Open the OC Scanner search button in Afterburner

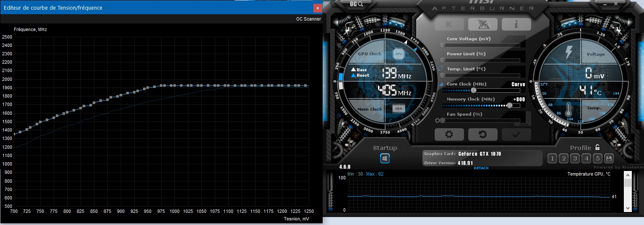[356, 4]
